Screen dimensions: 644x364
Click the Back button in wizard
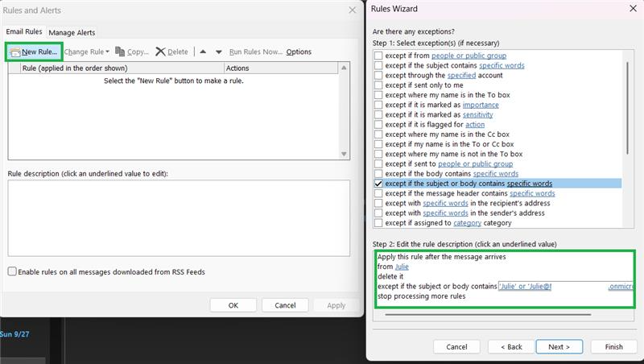[511, 347]
